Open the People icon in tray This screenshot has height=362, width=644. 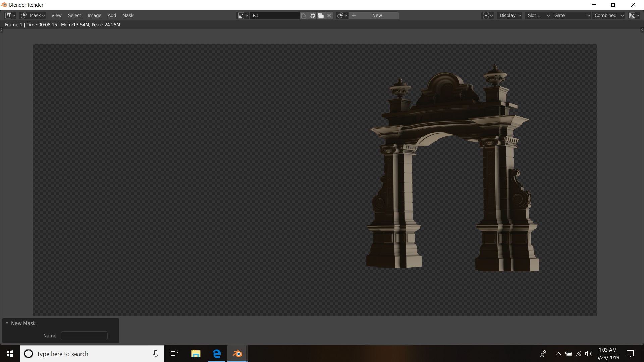tap(543, 354)
